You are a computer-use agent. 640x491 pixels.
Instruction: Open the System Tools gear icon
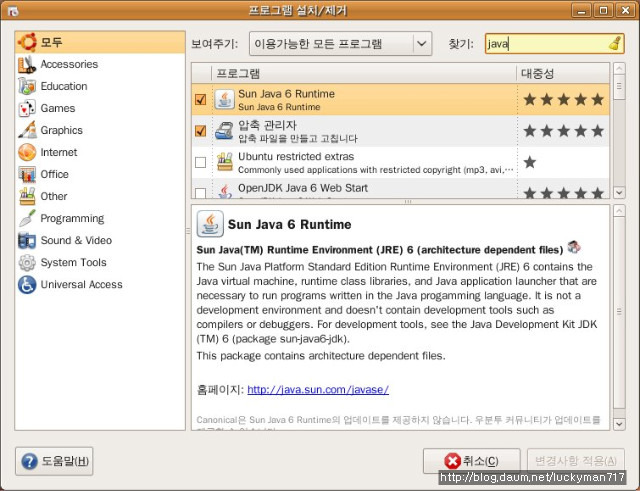point(27,262)
